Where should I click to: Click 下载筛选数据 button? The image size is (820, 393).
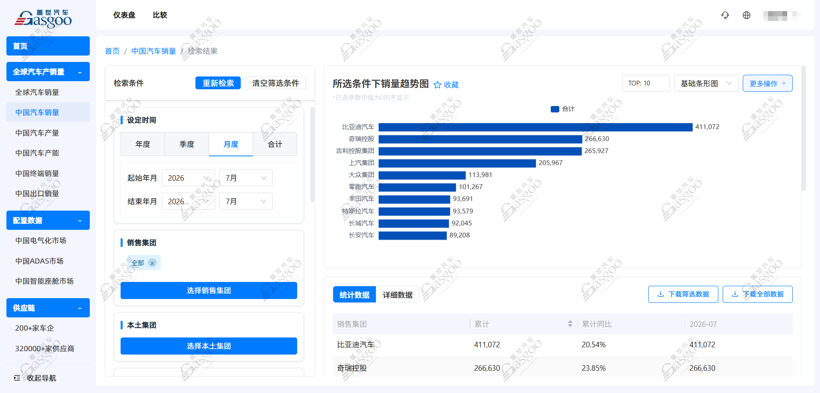point(684,294)
